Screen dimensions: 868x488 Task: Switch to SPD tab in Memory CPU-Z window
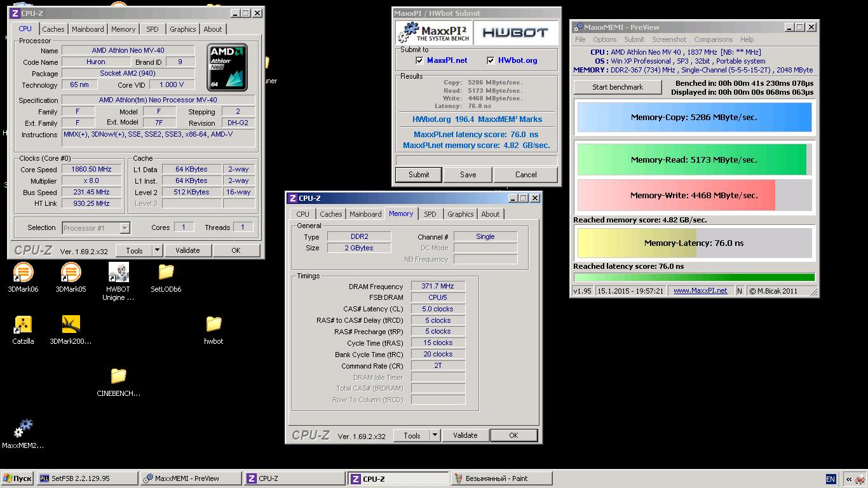click(430, 214)
